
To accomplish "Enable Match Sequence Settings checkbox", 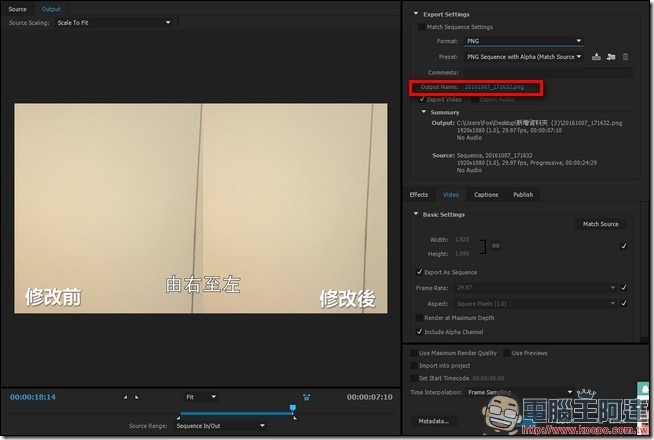I will 422,27.
